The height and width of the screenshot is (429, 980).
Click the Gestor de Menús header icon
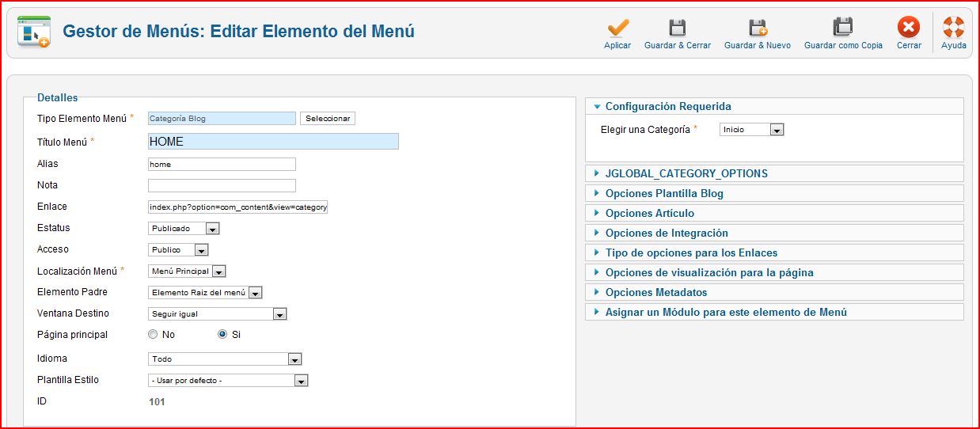(x=33, y=32)
